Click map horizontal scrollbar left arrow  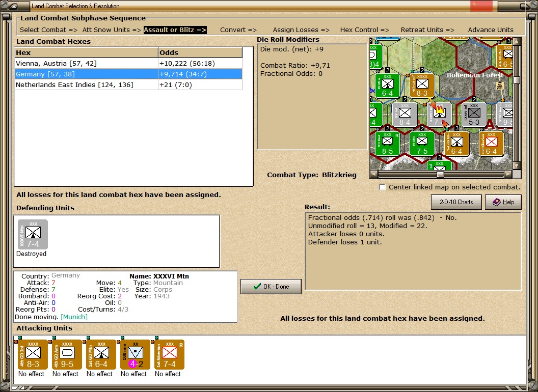[x=374, y=174]
